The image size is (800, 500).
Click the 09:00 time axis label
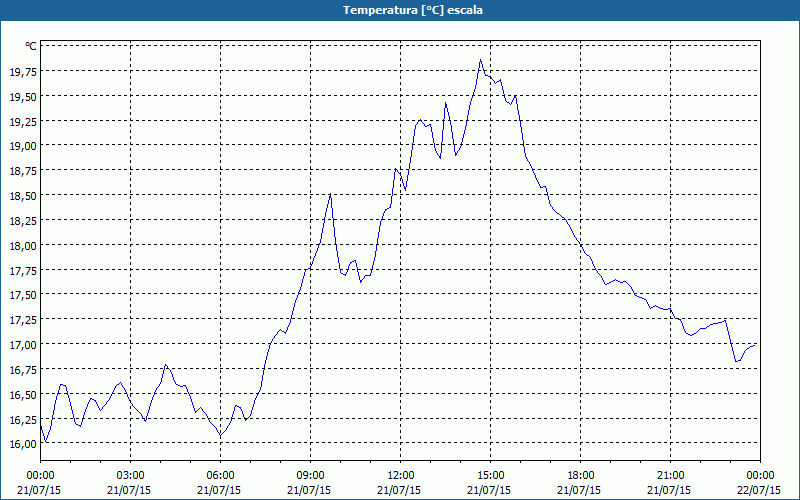(x=310, y=476)
